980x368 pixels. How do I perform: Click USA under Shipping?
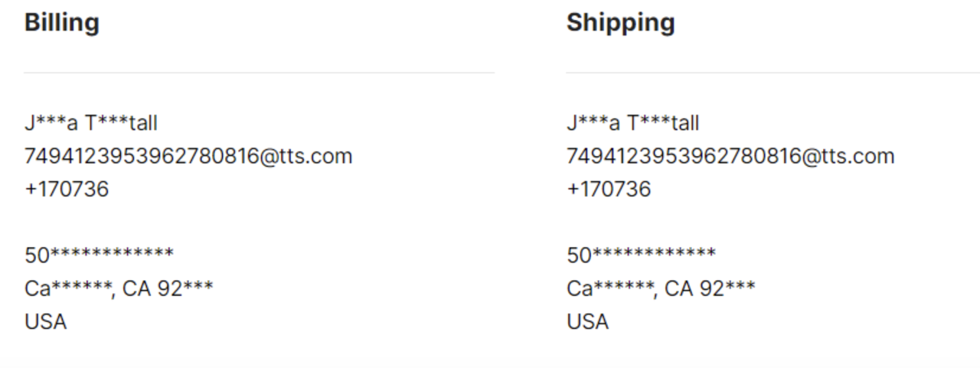click(x=588, y=321)
